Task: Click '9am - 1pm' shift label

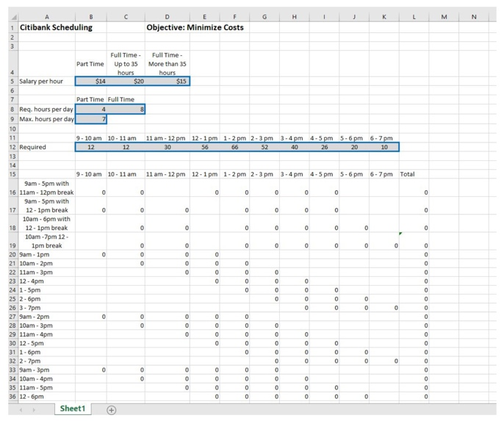Action: click(35, 254)
